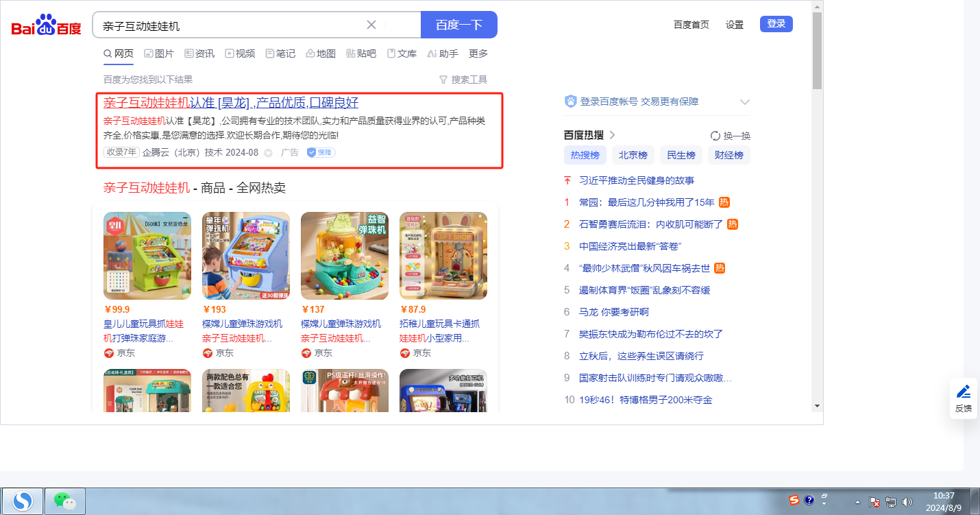Select the 网页 tab
Viewport: 980px width, 515px height.
point(119,53)
